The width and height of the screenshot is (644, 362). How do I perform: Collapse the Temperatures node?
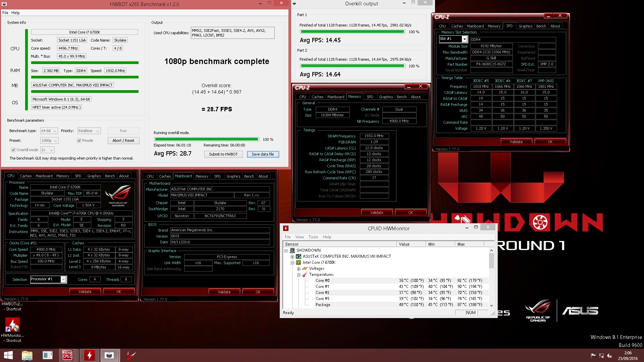(x=299, y=275)
